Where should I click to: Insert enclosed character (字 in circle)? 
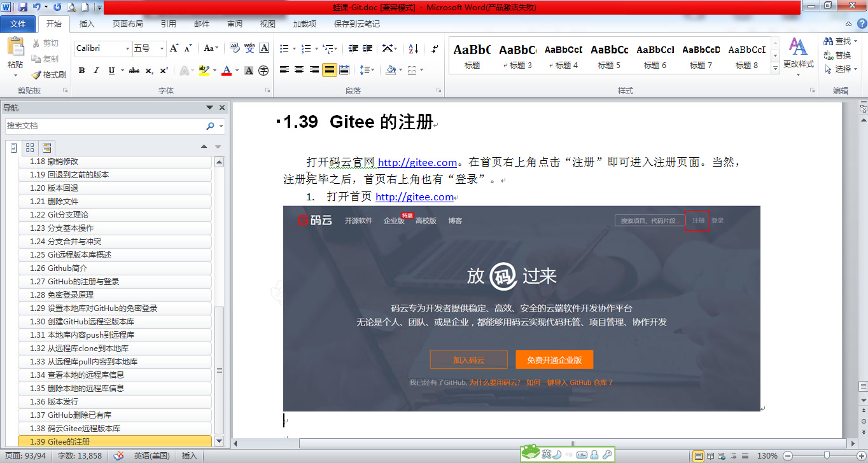(x=263, y=71)
